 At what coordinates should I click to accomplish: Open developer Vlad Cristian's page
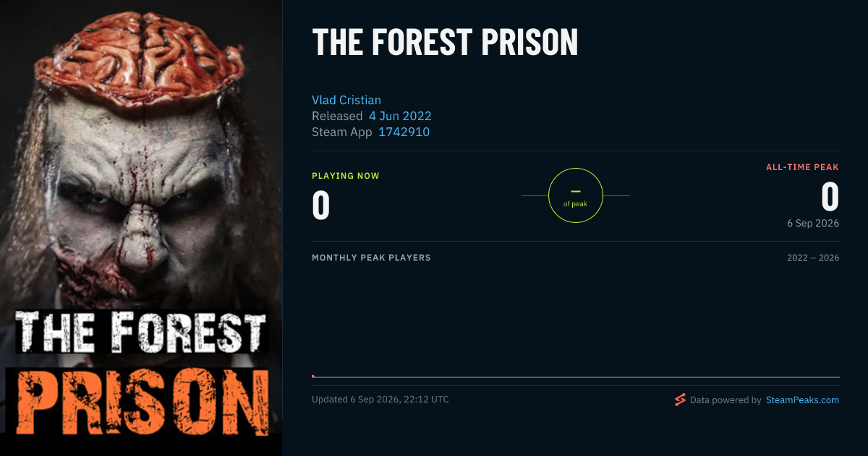[x=346, y=100]
